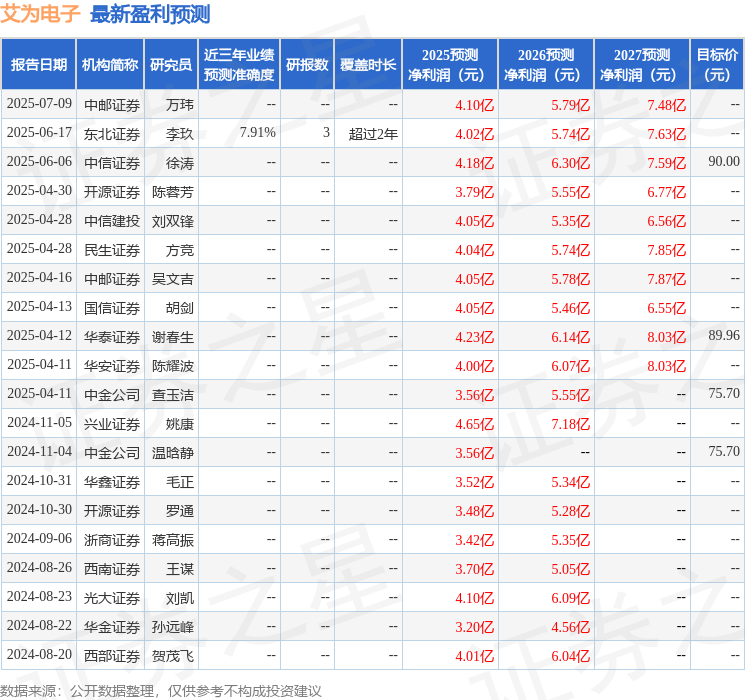This screenshot has width=745, height=700.
Task: Click the 目标价 column header
Action: pos(717,65)
